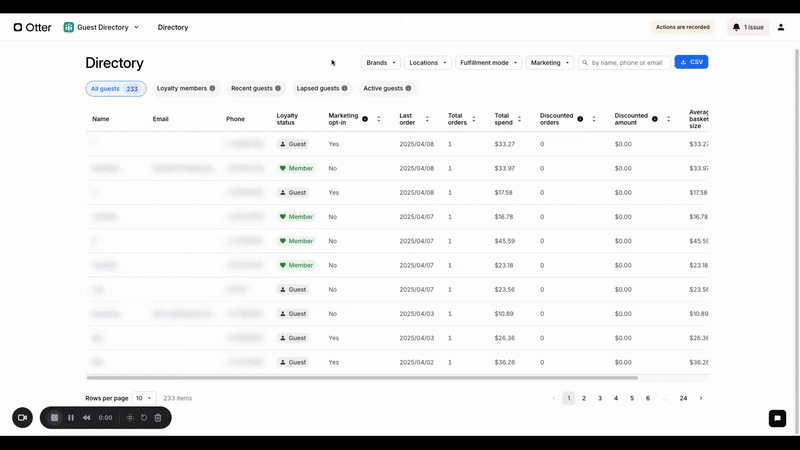
Task: Click the info icon beside Discounted orders
Action: coord(580,119)
